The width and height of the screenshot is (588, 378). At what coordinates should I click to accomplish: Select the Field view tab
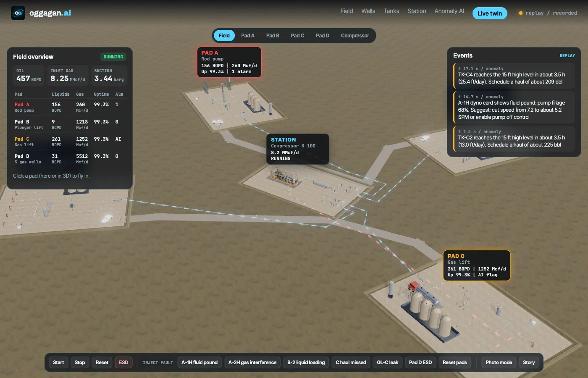224,36
